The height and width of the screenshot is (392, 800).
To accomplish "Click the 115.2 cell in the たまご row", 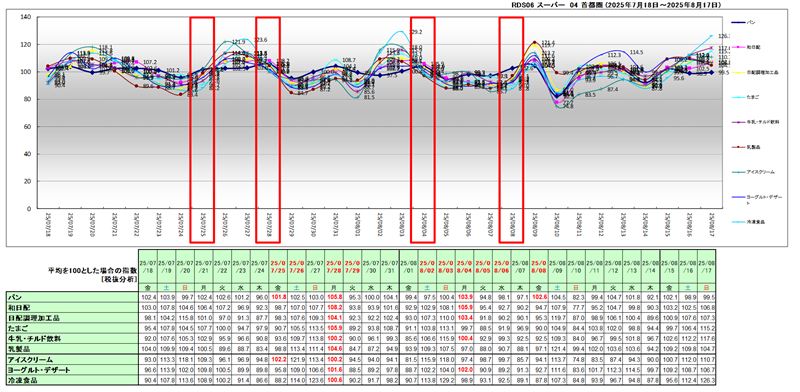I will (707, 328).
